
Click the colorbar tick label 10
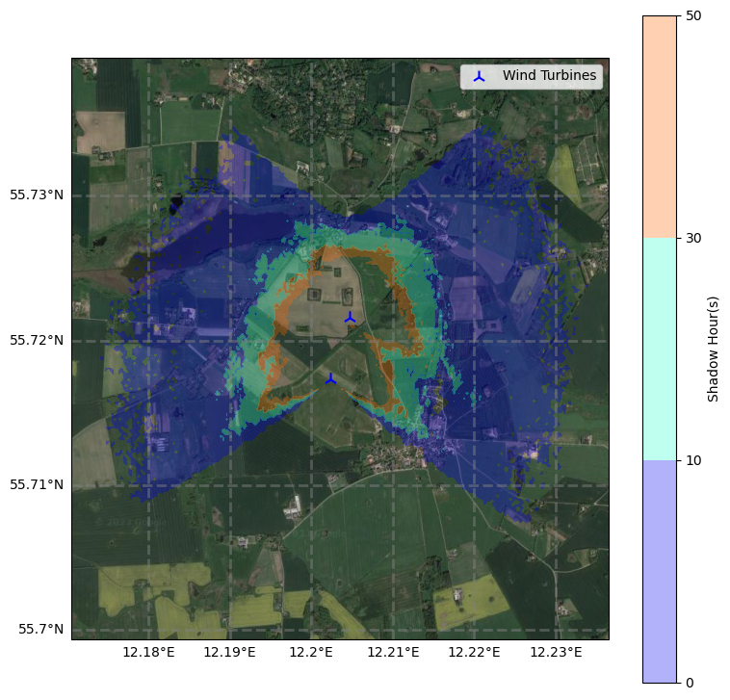(692, 460)
